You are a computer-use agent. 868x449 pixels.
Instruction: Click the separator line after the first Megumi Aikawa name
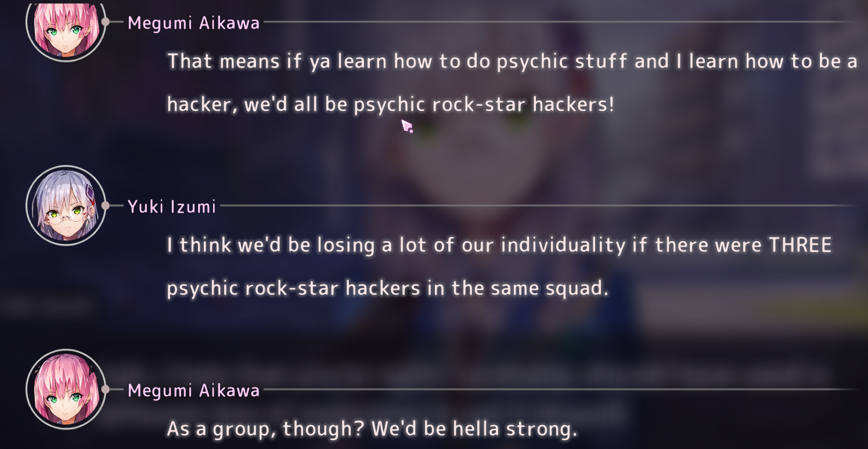coord(561,22)
